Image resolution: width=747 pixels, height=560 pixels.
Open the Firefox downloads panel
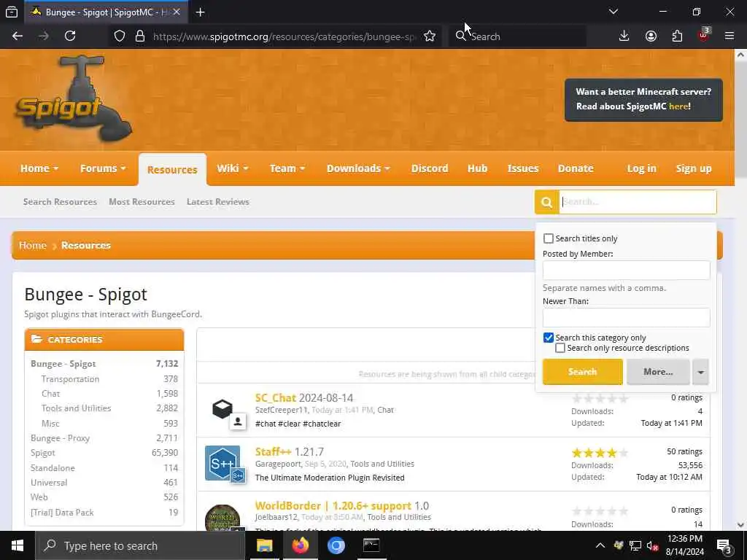click(x=624, y=36)
